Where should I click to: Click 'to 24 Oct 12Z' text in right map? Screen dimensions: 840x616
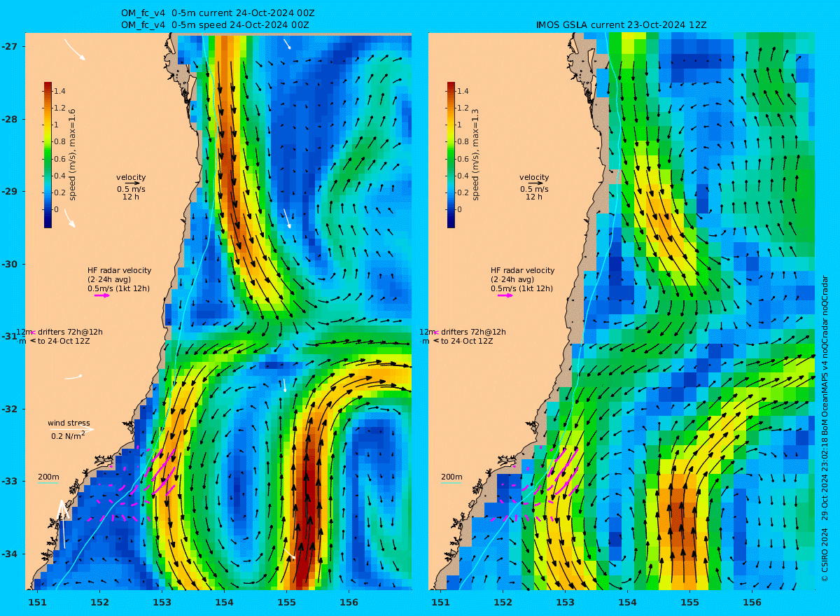click(467, 341)
